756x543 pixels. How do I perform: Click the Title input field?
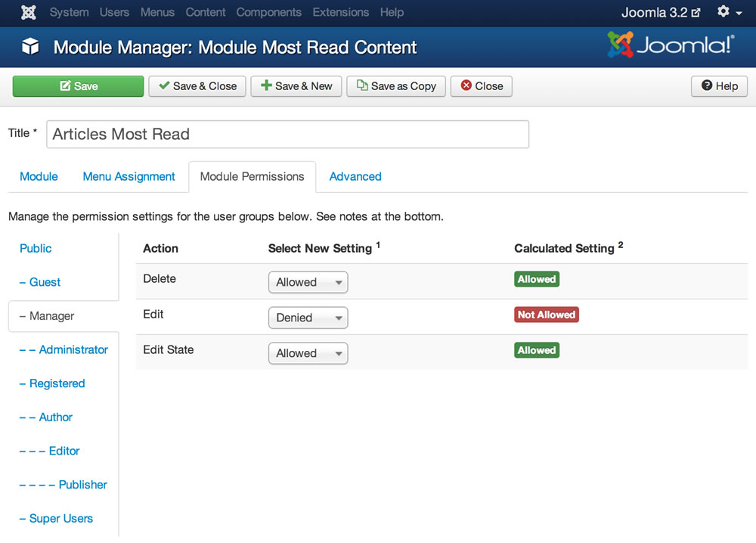tap(287, 135)
